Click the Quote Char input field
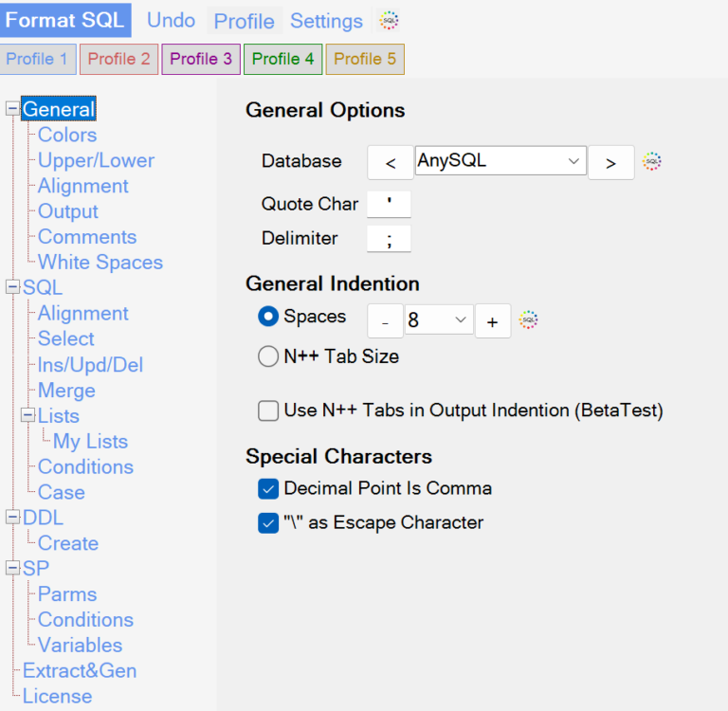Image resolution: width=728 pixels, height=711 pixels. 389,204
